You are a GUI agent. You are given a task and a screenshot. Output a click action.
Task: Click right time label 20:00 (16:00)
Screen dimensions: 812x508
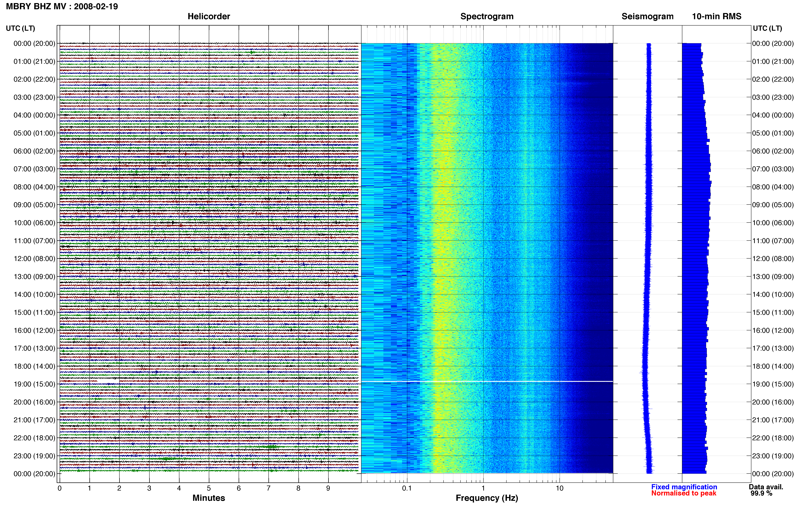tap(773, 402)
